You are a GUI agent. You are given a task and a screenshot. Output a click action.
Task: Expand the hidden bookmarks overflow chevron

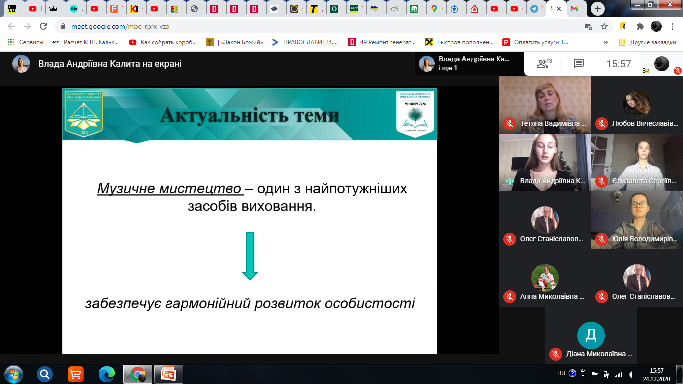(x=605, y=42)
